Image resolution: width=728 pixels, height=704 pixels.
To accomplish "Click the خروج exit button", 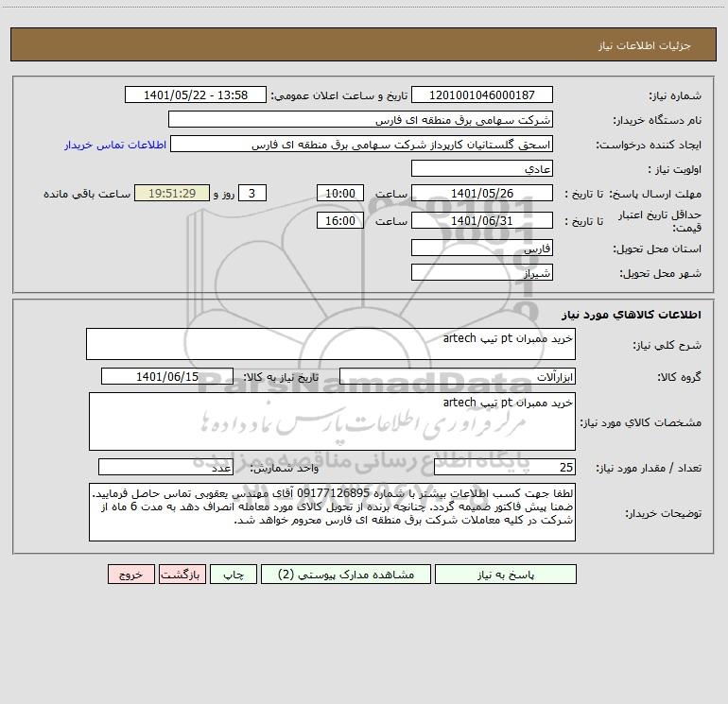I will 130,574.
